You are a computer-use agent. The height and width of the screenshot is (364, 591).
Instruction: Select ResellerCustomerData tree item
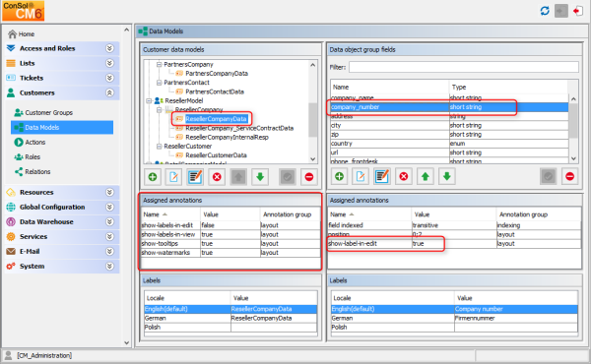coord(216,155)
